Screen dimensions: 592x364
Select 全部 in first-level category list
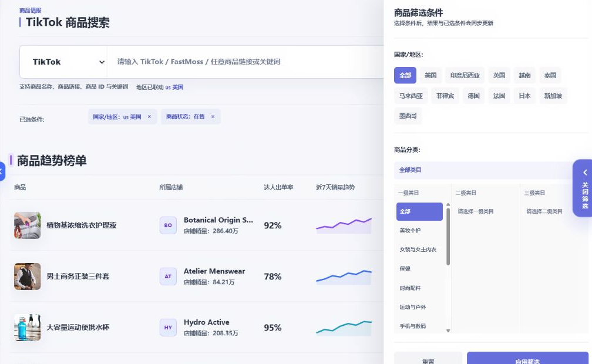tap(419, 211)
